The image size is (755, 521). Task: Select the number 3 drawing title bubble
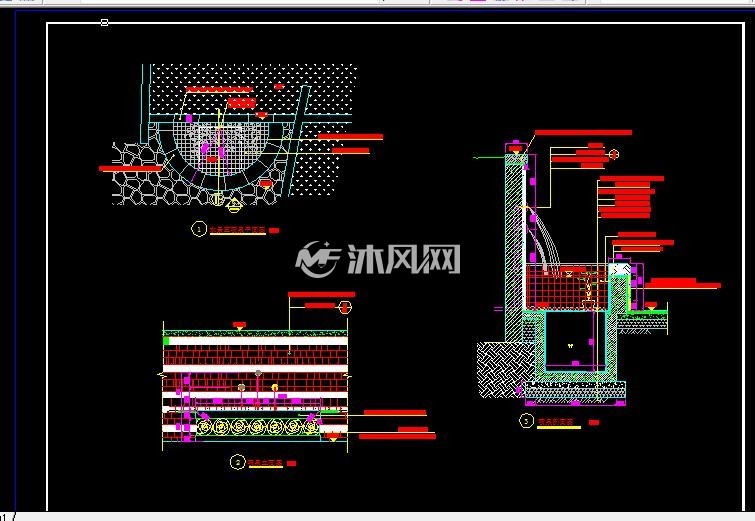click(526, 421)
